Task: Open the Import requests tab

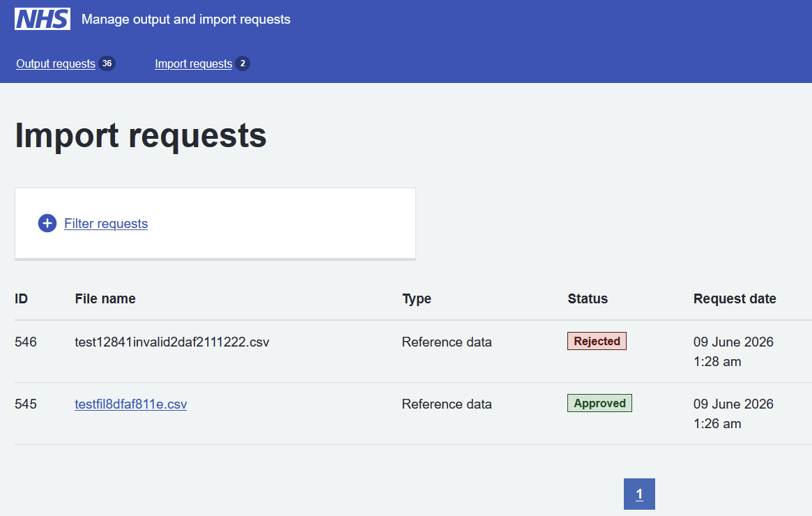Action: click(x=193, y=63)
